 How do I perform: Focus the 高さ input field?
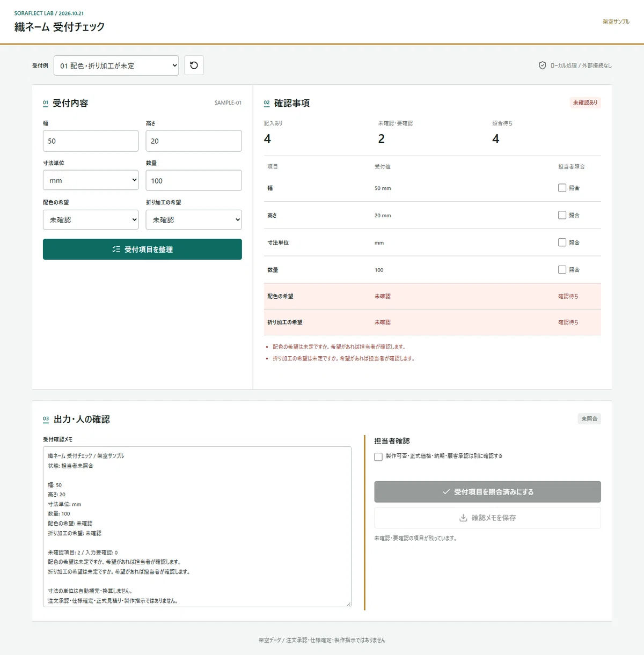coord(194,141)
